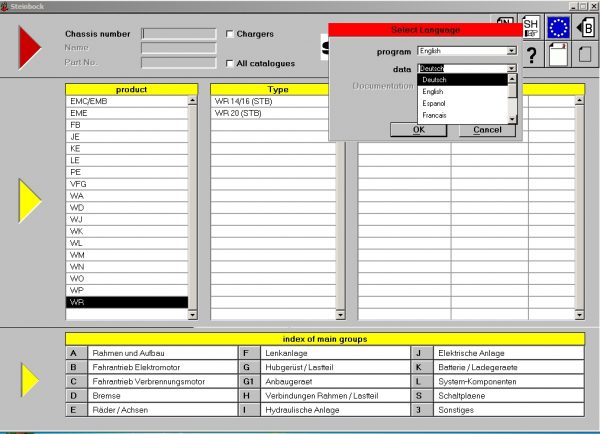Open group E Räder / Achsen
Screen dimensions: 600x434
(x=152, y=410)
